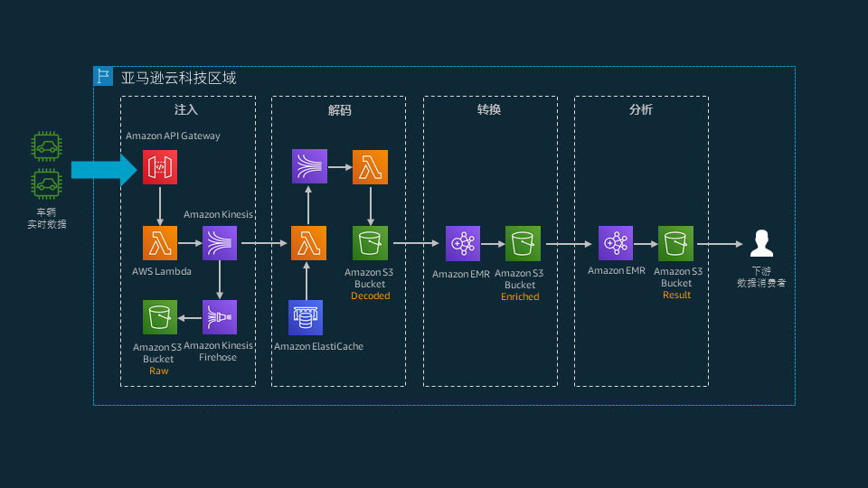The image size is (868, 488).
Task: Select the S3 bucket icon labeled Decoded
Action: tap(370, 243)
